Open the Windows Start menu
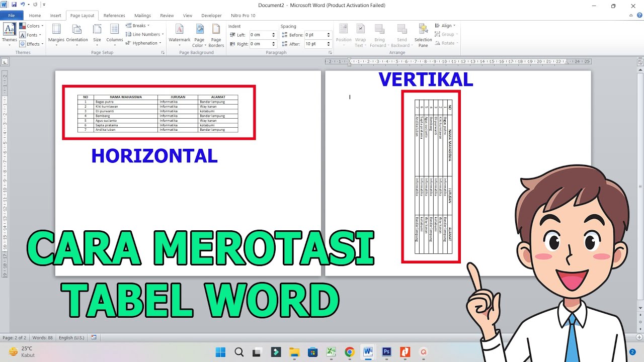This screenshot has height=362, width=644. (221, 352)
